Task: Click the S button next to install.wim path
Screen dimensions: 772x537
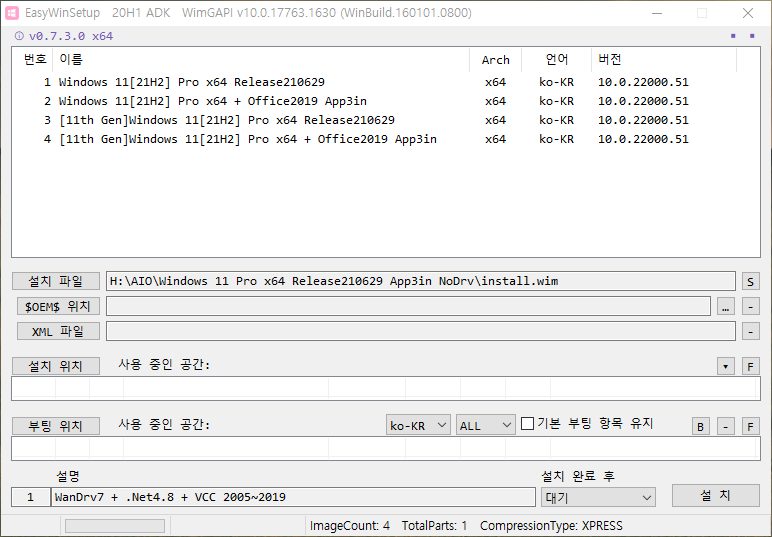Action: pos(750,282)
